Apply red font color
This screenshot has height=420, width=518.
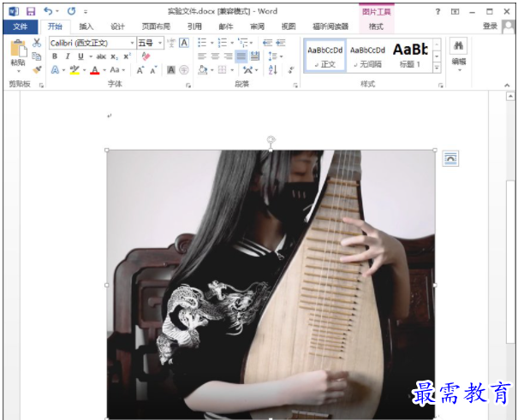tap(95, 70)
